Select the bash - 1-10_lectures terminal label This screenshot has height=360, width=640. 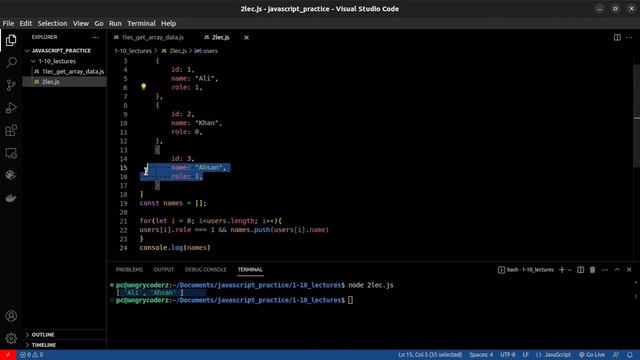click(526, 270)
